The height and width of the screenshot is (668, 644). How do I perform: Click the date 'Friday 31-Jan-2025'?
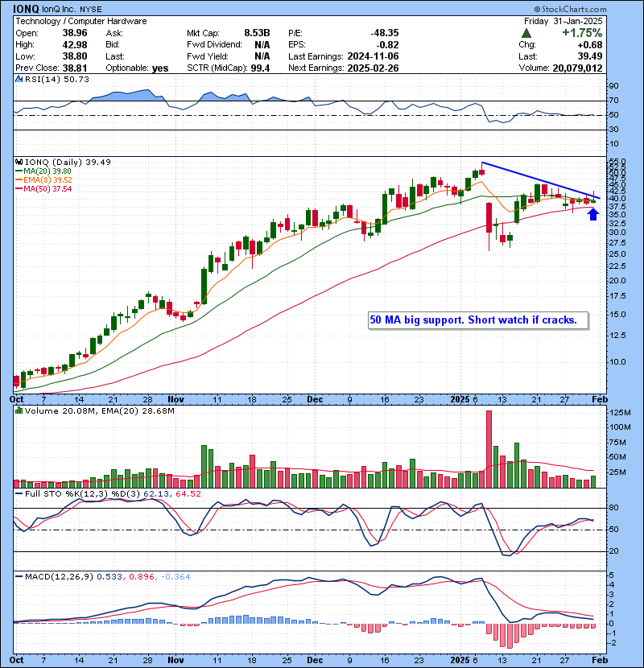[x=563, y=21]
